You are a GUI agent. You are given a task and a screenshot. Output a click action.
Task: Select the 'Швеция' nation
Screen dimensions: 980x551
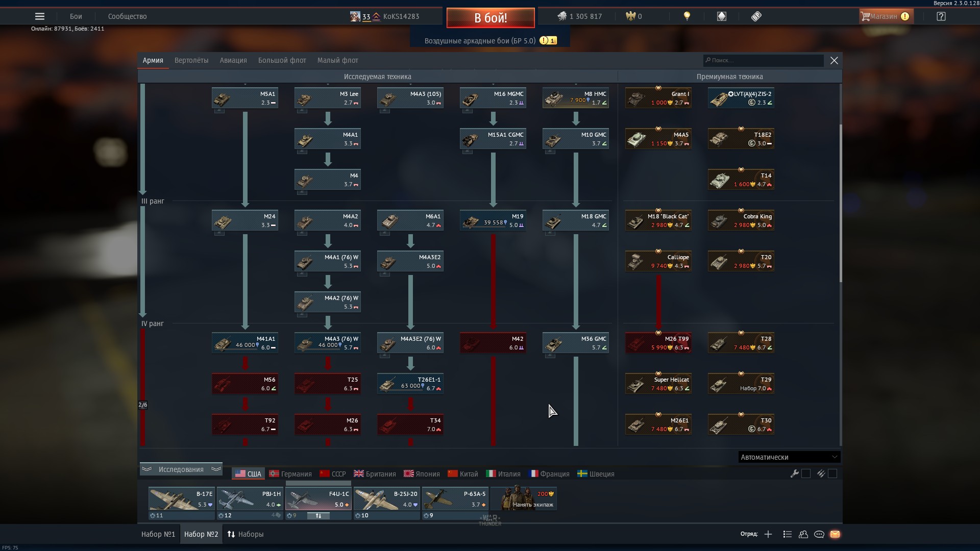tap(596, 474)
